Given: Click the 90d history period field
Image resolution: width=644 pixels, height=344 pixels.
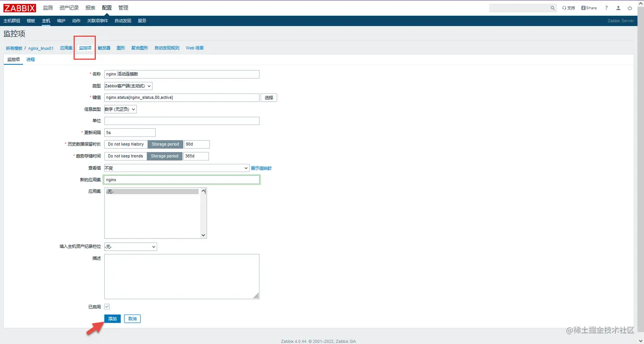Looking at the screenshot, I should (197, 144).
